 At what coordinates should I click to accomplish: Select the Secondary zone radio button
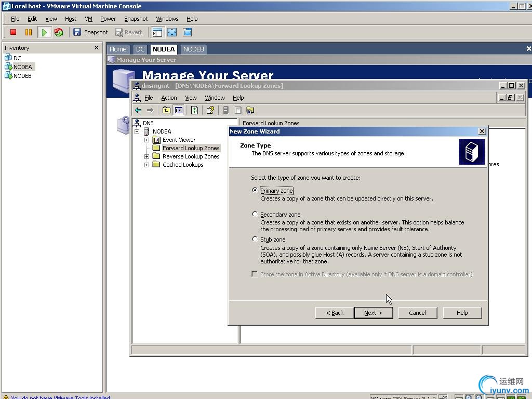pos(255,214)
